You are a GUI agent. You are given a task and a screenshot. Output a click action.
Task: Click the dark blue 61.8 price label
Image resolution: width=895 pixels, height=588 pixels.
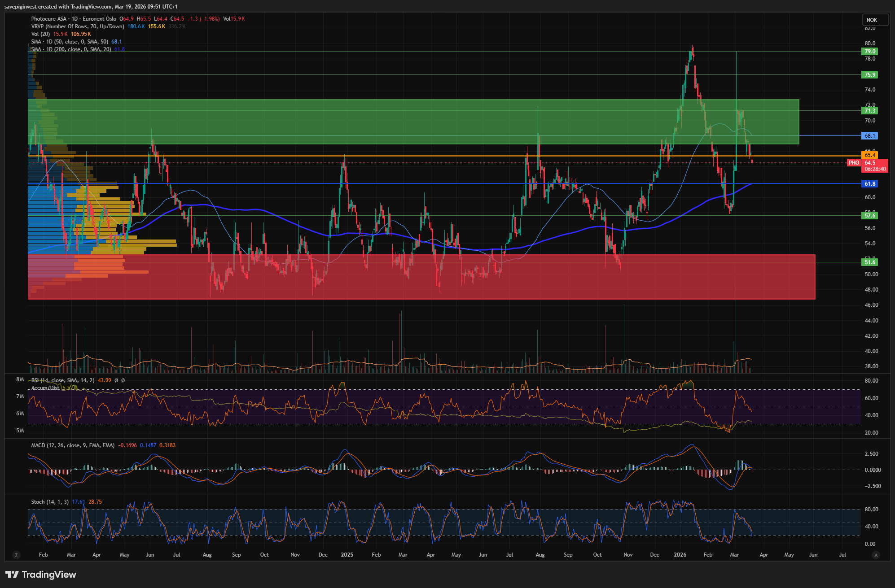(x=869, y=184)
